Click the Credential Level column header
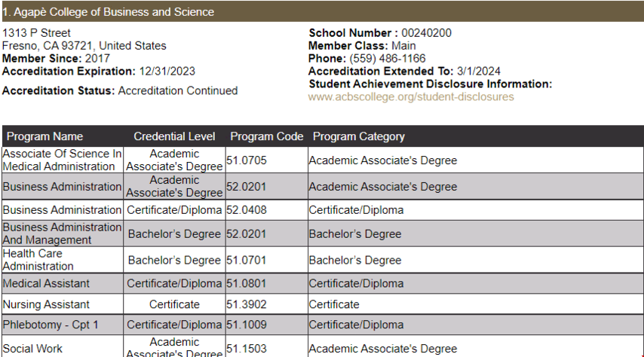The image size is (644, 357). coord(174,136)
